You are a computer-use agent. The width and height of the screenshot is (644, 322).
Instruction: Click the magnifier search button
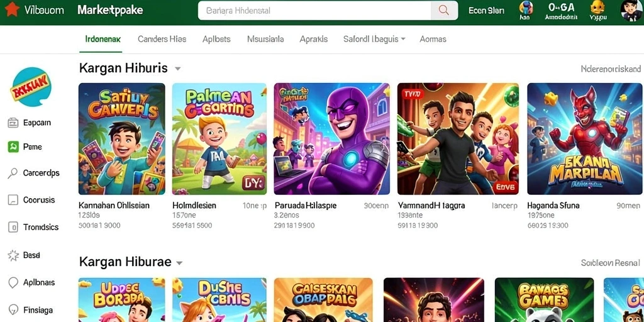point(444,10)
